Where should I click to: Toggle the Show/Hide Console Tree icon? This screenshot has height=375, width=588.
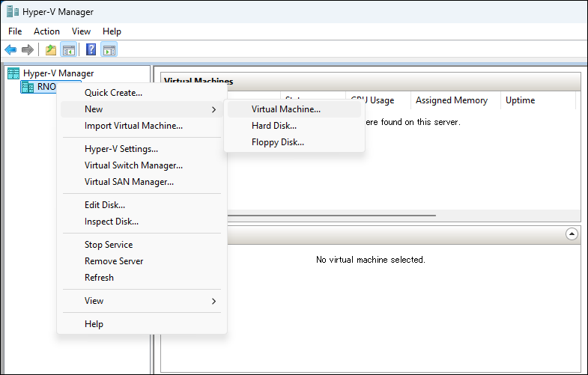tap(69, 49)
